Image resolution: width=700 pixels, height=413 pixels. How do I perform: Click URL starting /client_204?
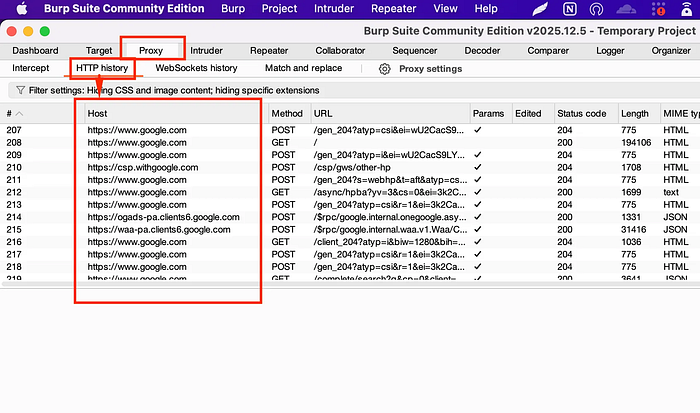(389, 242)
